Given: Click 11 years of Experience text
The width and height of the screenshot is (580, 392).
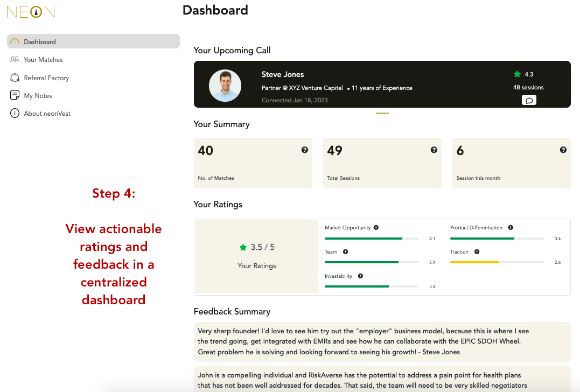Looking at the screenshot, I should [382, 88].
